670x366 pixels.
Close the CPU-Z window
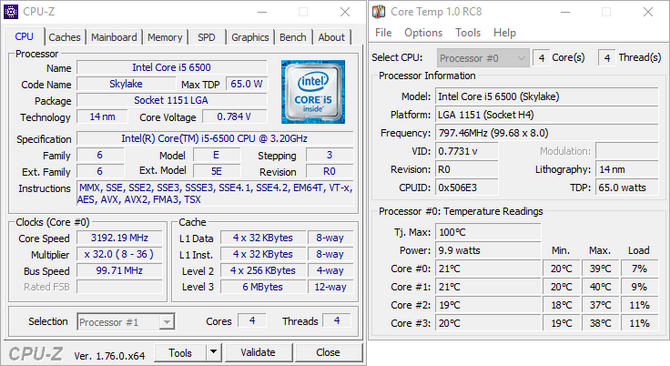(x=345, y=12)
